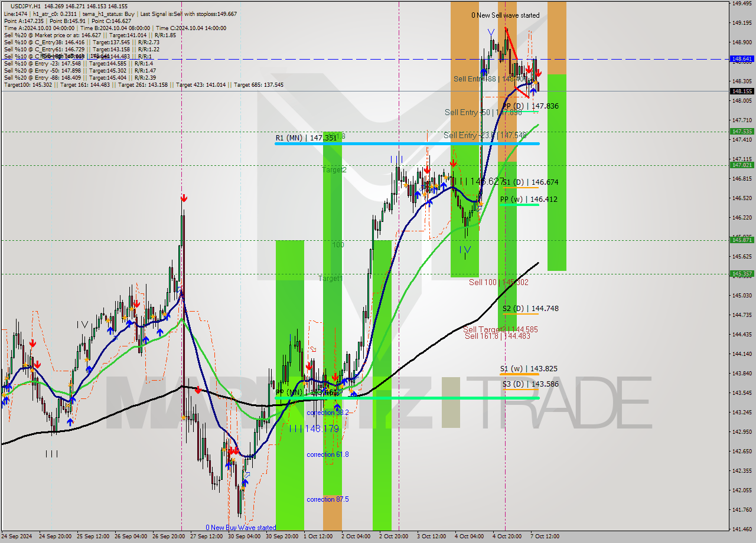This screenshot has width=756, height=543.
Task: Click the 'Sell %10 @ C_Entry38: 146.416' line
Action: click(x=82, y=42)
